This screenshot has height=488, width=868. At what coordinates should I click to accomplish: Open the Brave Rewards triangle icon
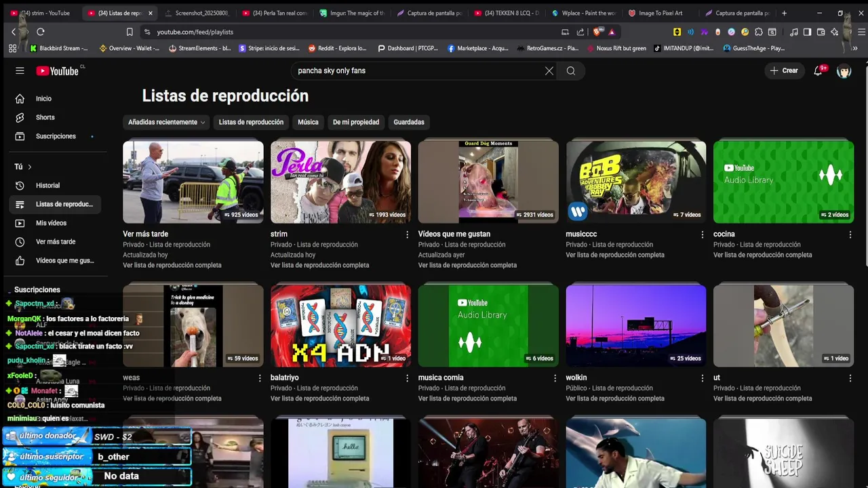[x=612, y=32]
